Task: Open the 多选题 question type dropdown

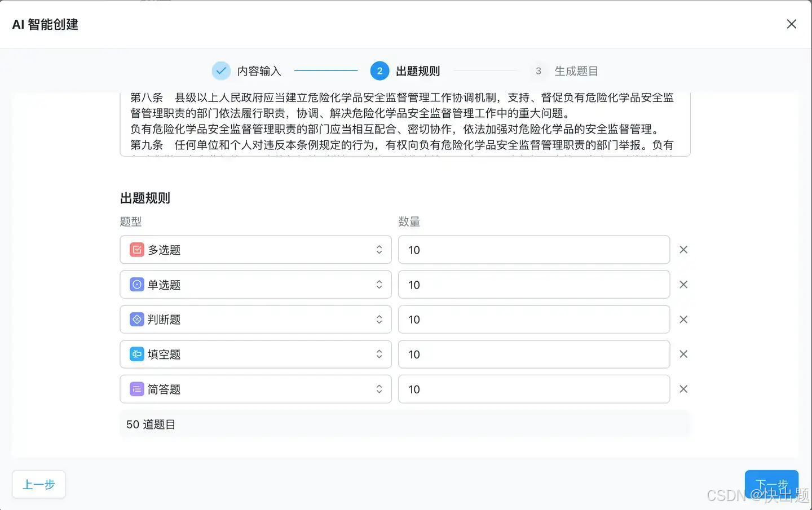Action: click(255, 250)
